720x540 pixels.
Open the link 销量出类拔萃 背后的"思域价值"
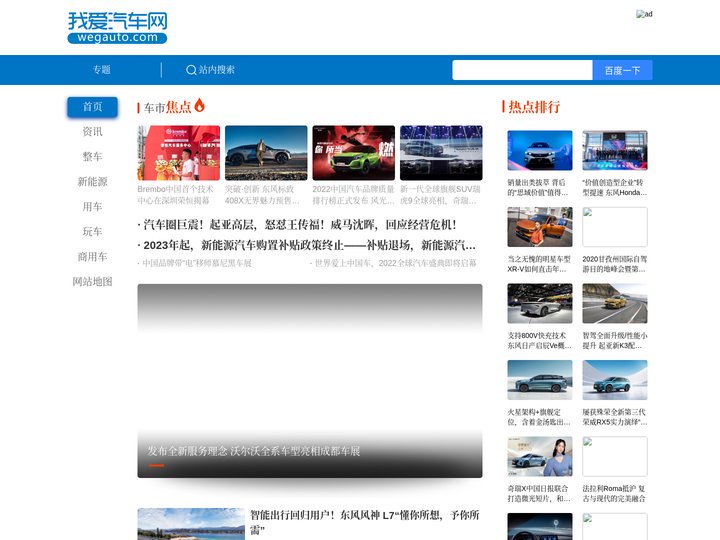(x=538, y=187)
